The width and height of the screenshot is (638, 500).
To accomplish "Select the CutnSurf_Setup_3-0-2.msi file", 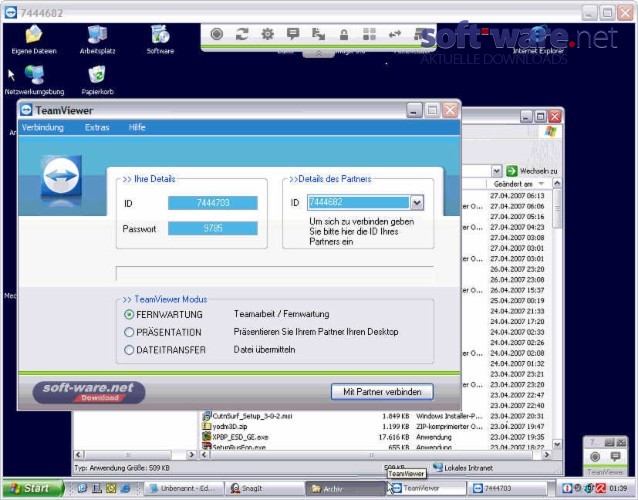I will (248, 416).
